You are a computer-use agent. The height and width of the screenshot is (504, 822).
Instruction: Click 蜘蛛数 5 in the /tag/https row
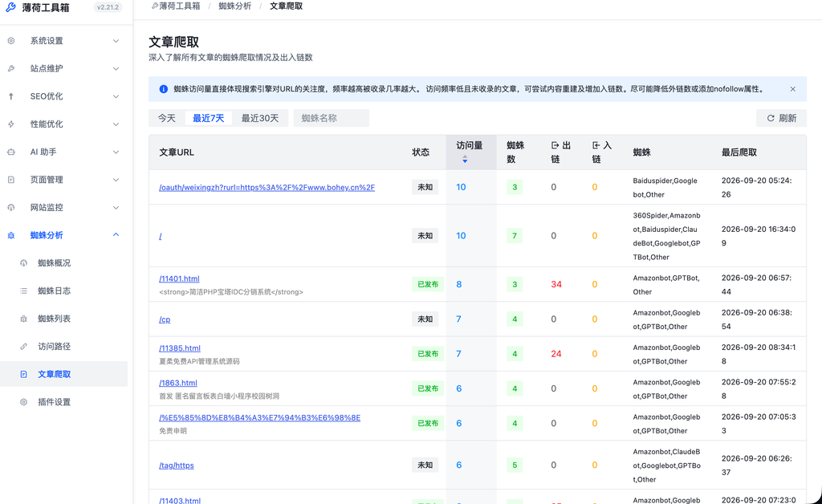[x=515, y=465]
